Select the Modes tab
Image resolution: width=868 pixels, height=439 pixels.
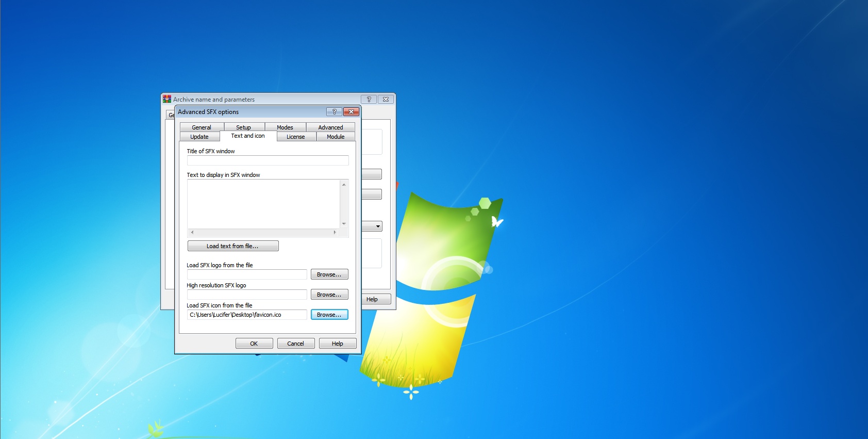click(x=285, y=127)
